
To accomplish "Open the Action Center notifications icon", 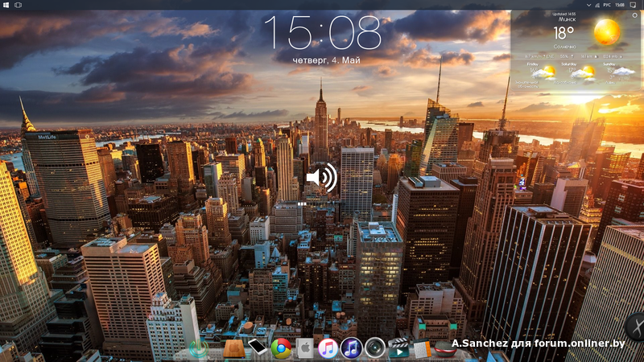I will click(x=633, y=5).
